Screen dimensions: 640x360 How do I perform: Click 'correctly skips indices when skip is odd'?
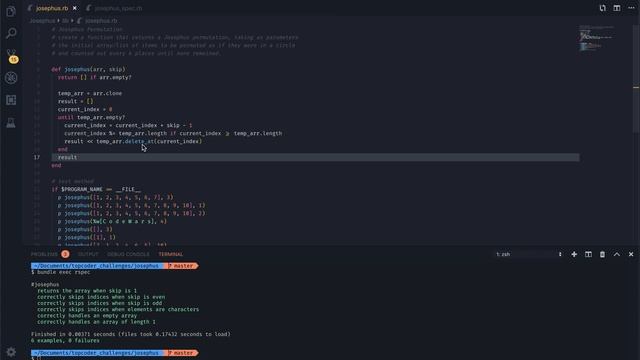pyautogui.click(x=100, y=303)
